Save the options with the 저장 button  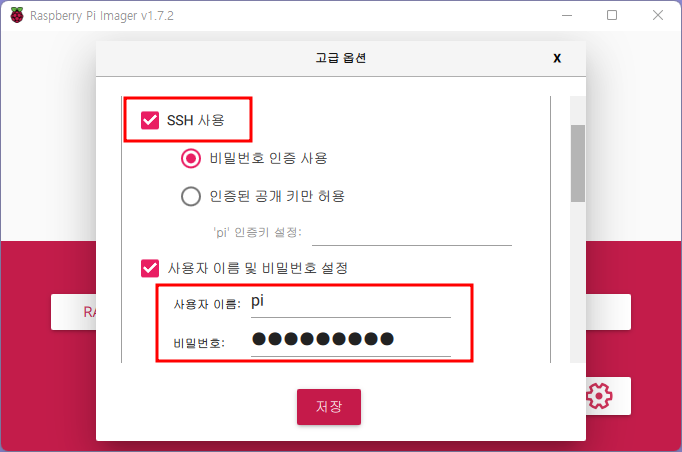(329, 407)
